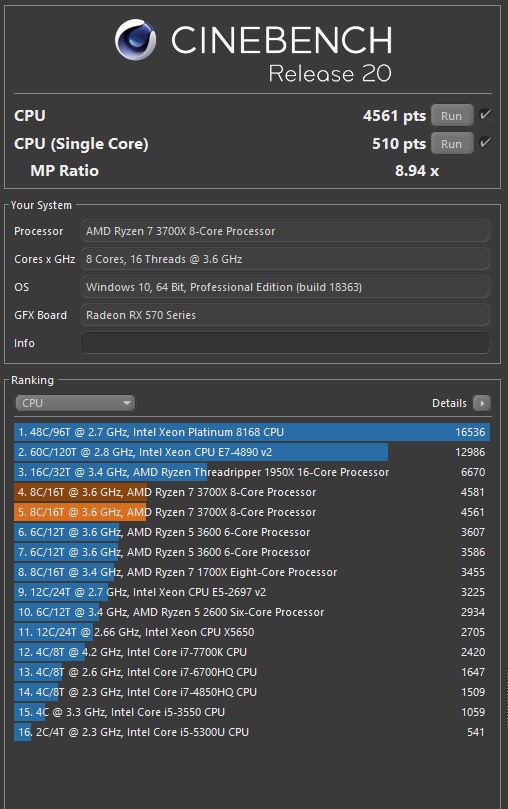This screenshot has width=508, height=809.
Task: Click into the Info input field
Action: coord(285,343)
